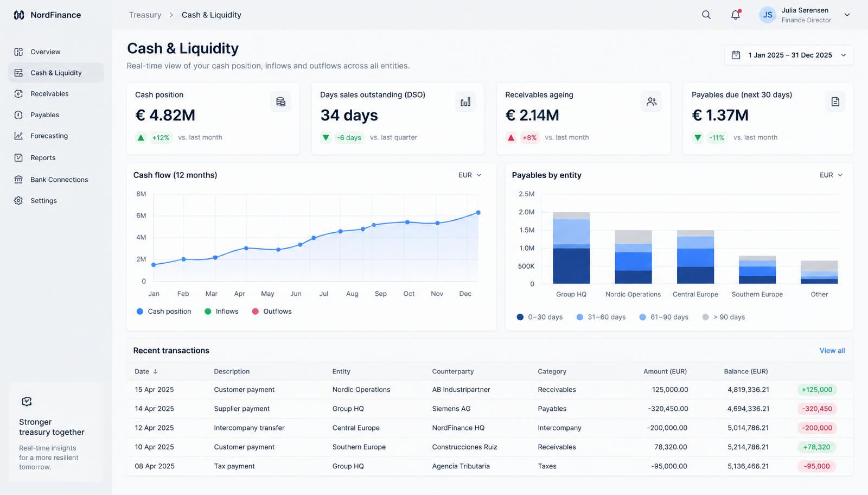Click the bar chart icon on DSO card
868x495 pixels.
[x=465, y=102]
